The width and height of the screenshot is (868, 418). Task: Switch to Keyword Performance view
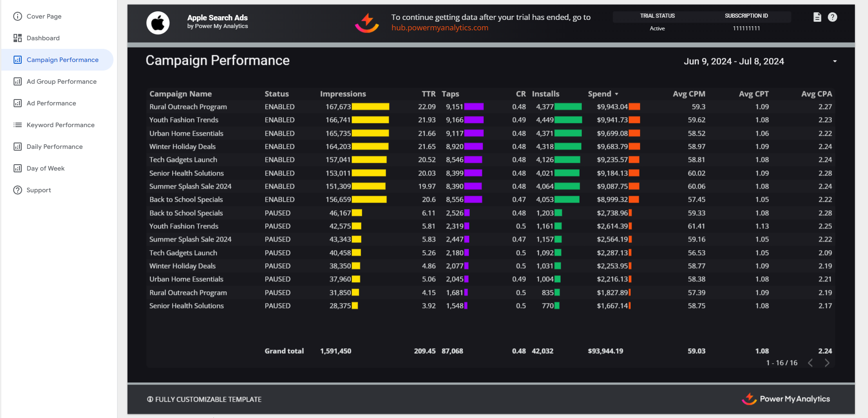click(x=60, y=125)
